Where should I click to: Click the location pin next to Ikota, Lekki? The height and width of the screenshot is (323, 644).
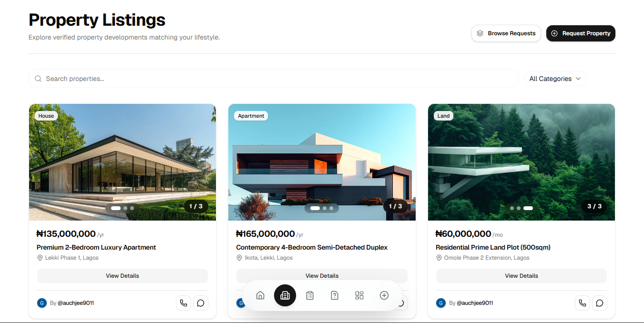coord(240,258)
